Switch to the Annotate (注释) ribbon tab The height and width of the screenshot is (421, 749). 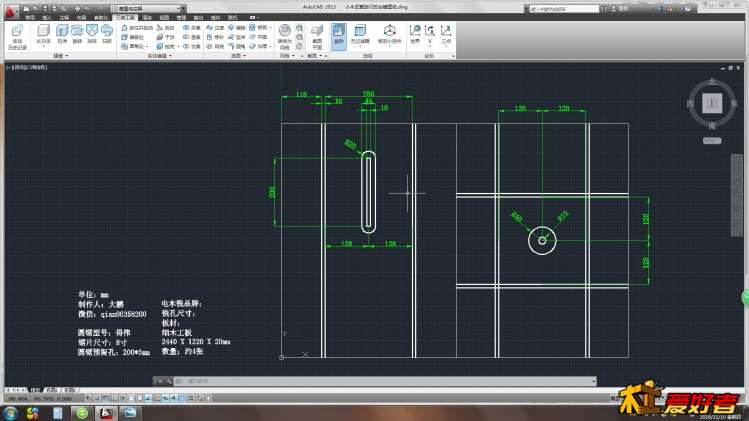[x=64, y=17]
